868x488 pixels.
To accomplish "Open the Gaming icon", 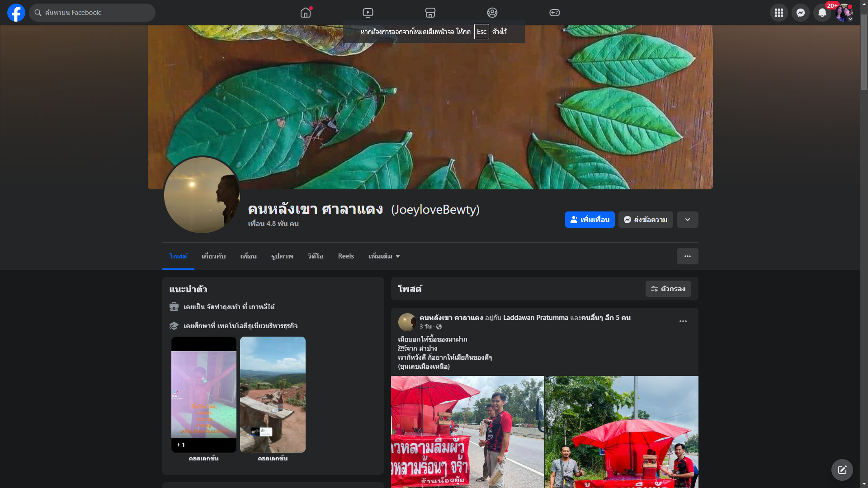I will coord(555,13).
